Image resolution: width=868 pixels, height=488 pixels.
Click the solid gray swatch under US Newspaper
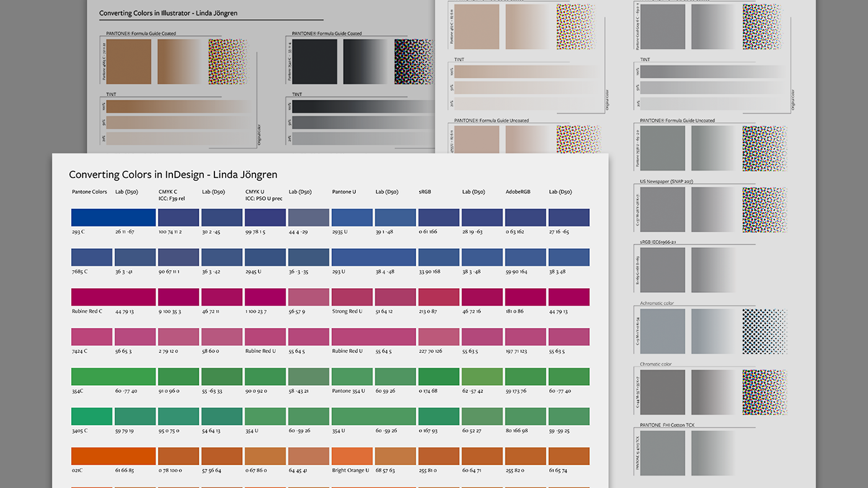click(662, 210)
